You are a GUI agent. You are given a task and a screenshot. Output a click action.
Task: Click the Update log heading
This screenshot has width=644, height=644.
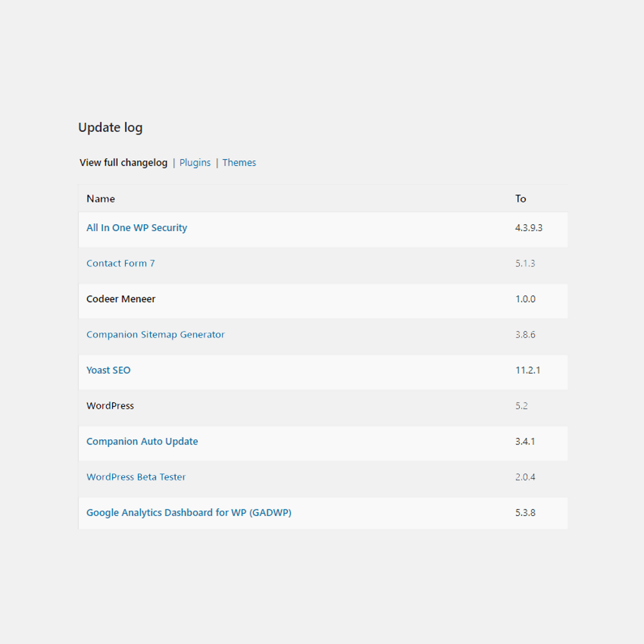[110, 128]
